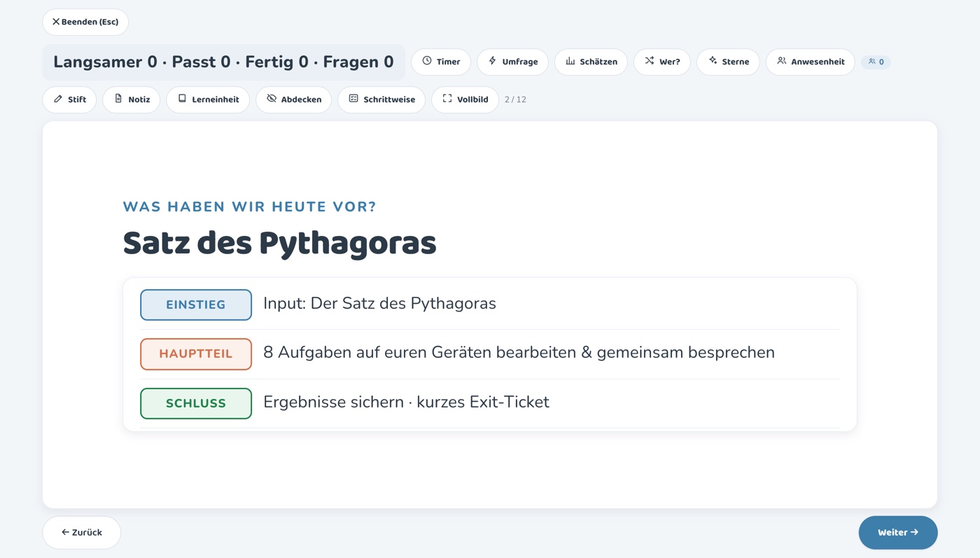Click the X icon on Beenden button
This screenshot has height=558, width=980.
(x=56, y=22)
